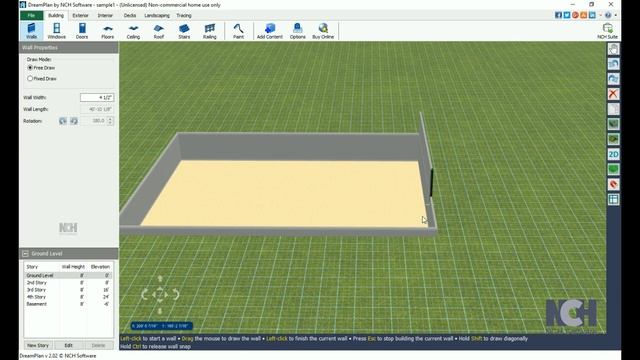The image size is (640, 360).
Task: Click the Rotation value field
Action: tap(93, 121)
